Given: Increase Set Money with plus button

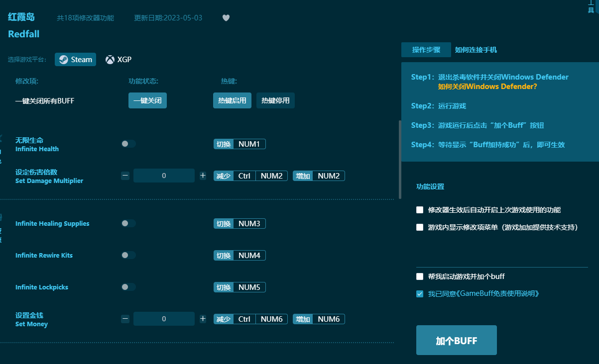Looking at the screenshot, I should pyautogui.click(x=203, y=319).
